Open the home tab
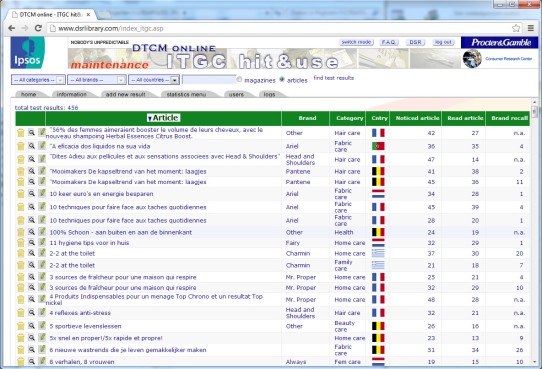 [29, 94]
